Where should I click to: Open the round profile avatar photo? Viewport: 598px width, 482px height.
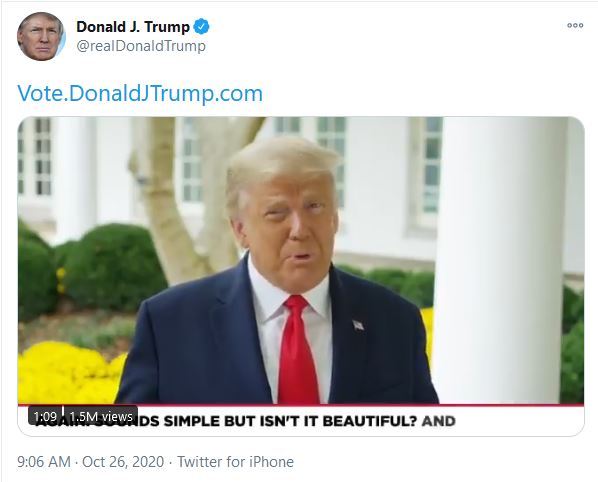coord(41,37)
